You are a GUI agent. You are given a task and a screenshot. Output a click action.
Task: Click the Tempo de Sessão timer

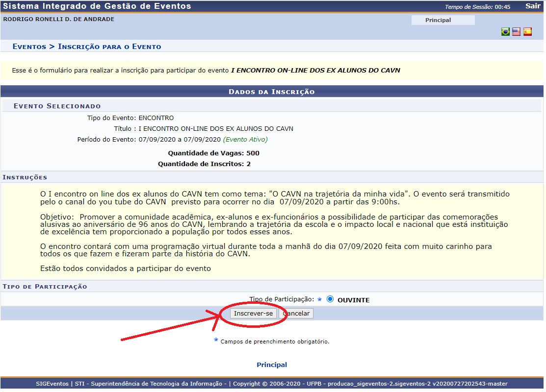point(477,7)
